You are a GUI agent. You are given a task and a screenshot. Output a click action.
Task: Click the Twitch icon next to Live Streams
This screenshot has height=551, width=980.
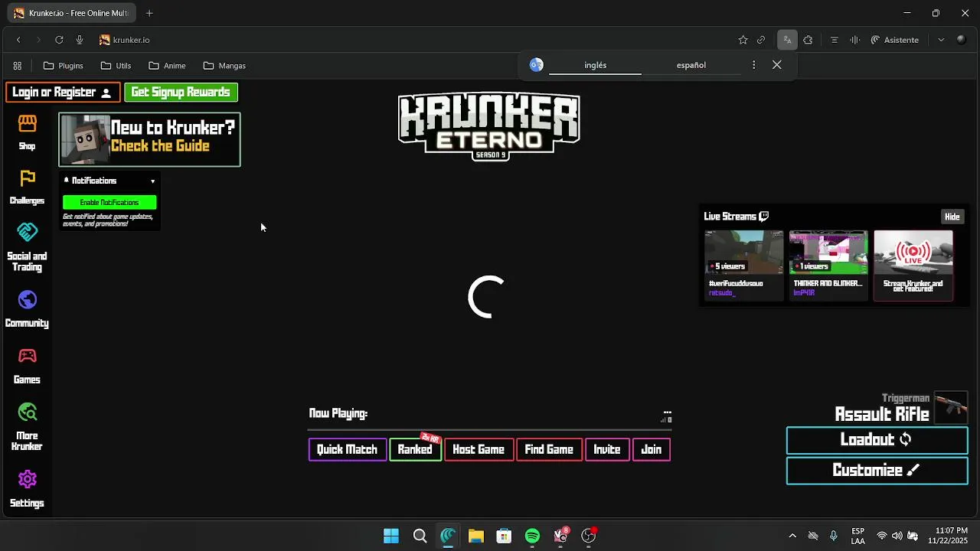tap(763, 217)
